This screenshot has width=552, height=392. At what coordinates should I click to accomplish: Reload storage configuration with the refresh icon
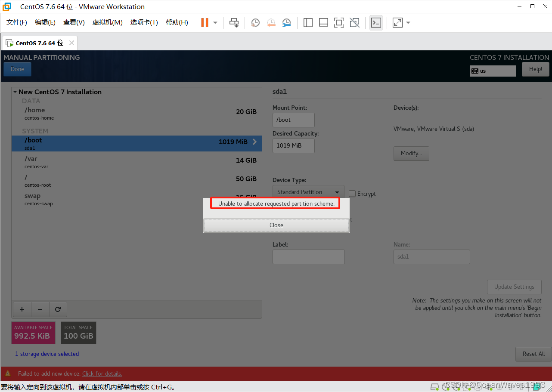click(58, 309)
